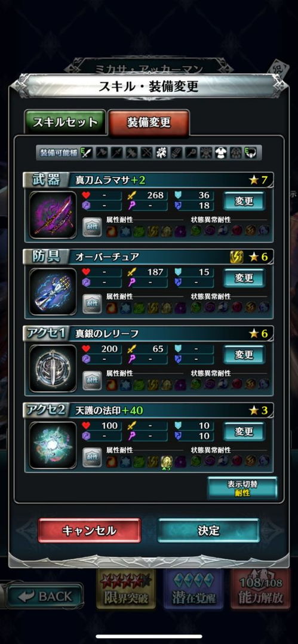Click the 耐性 shield icon in the アクセ2 row
The image size is (298, 644).
coord(92,457)
